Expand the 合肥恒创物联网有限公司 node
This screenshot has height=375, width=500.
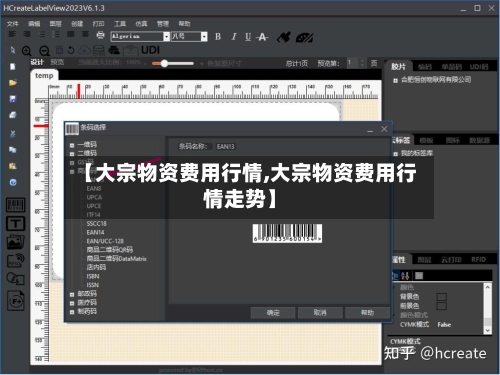pyautogui.click(x=395, y=81)
